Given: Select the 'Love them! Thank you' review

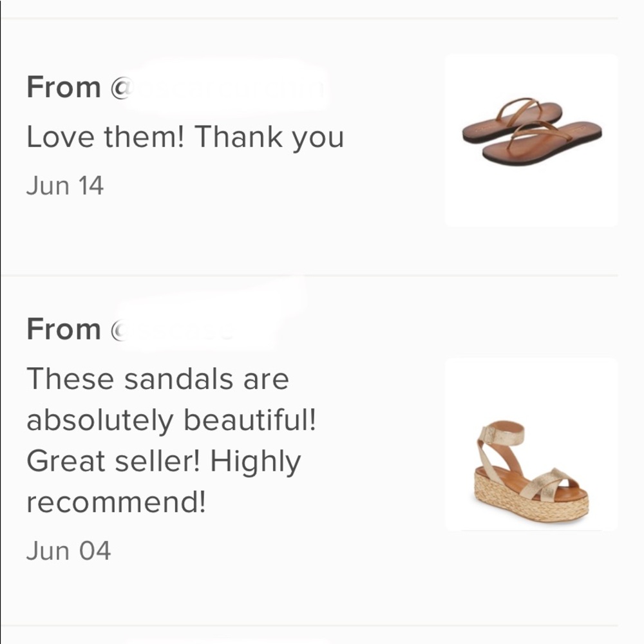Looking at the screenshot, I should 186,137.
